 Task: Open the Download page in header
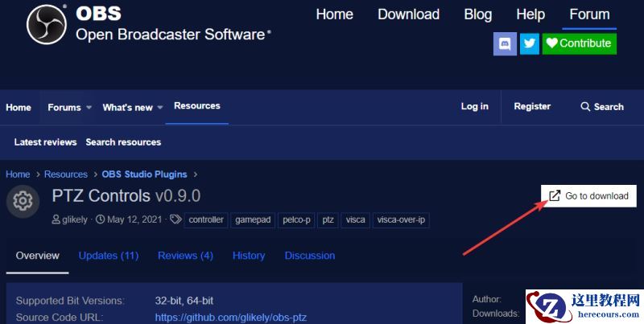408,14
